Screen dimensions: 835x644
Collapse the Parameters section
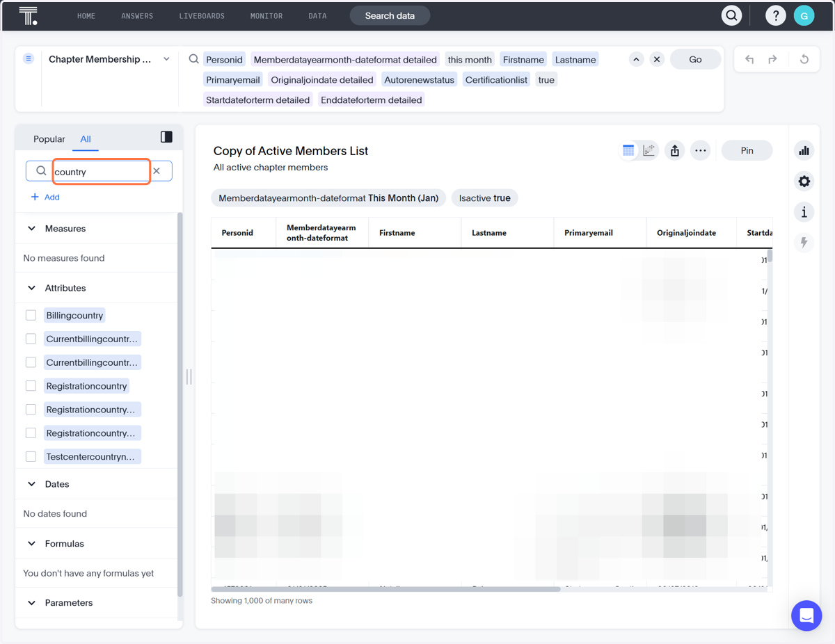coord(31,603)
